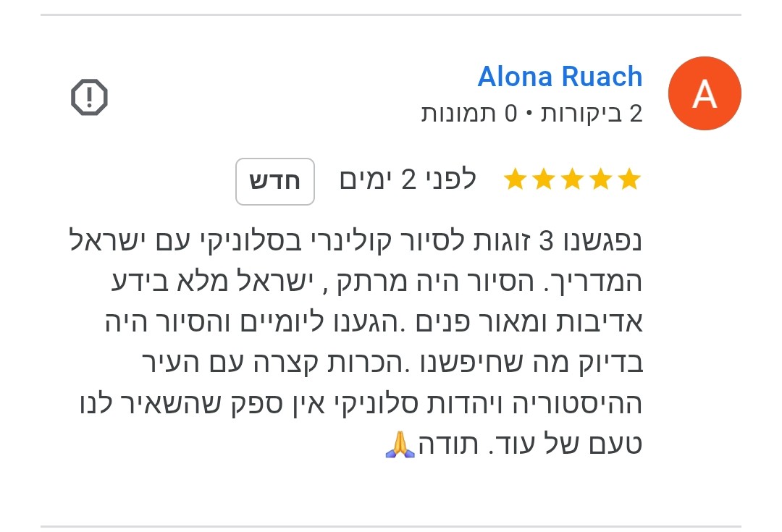Open the orange "A" profile avatar
The width and height of the screenshot is (782, 532).
tap(705, 93)
